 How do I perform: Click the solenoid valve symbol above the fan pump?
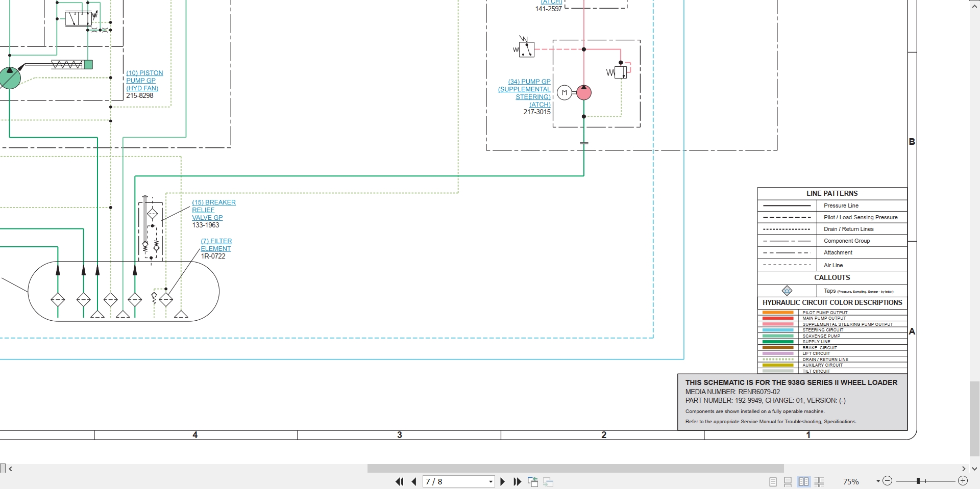click(x=81, y=19)
